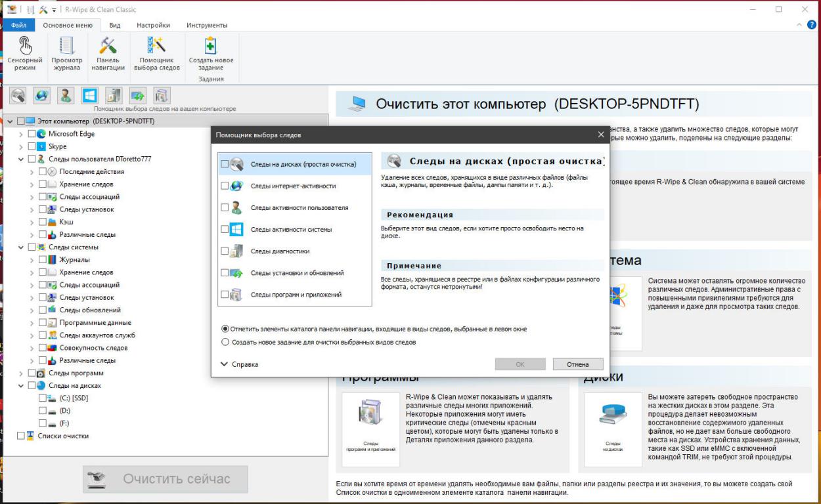
Task: Select Следы активности системы list item
Action: [x=291, y=230]
